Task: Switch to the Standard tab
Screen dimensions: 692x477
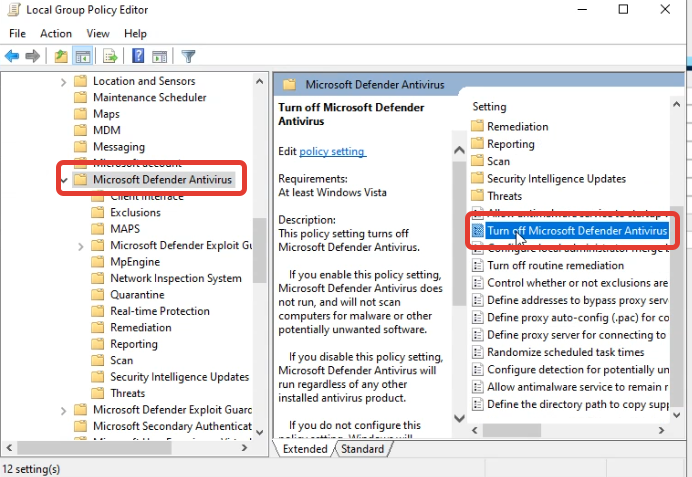Action: pyautogui.click(x=362, y=449)
